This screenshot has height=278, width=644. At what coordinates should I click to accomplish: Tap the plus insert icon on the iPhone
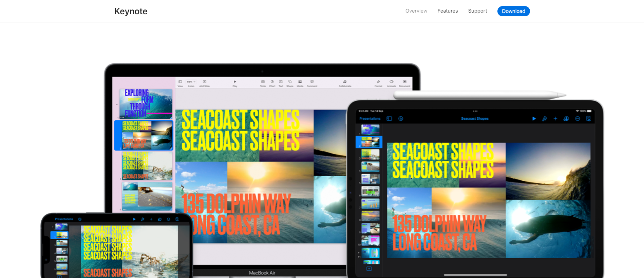tap(151, 219)
